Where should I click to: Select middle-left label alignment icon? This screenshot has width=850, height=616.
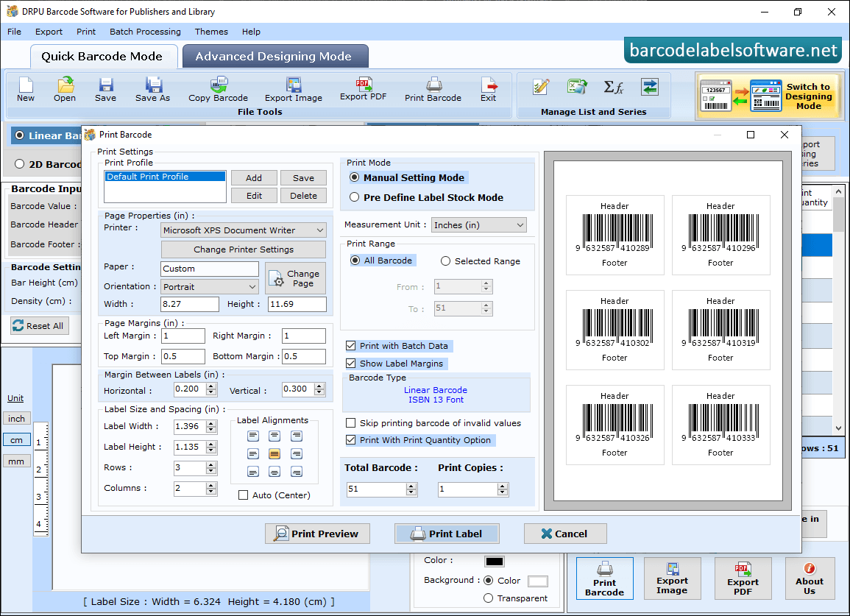(253, 454)
